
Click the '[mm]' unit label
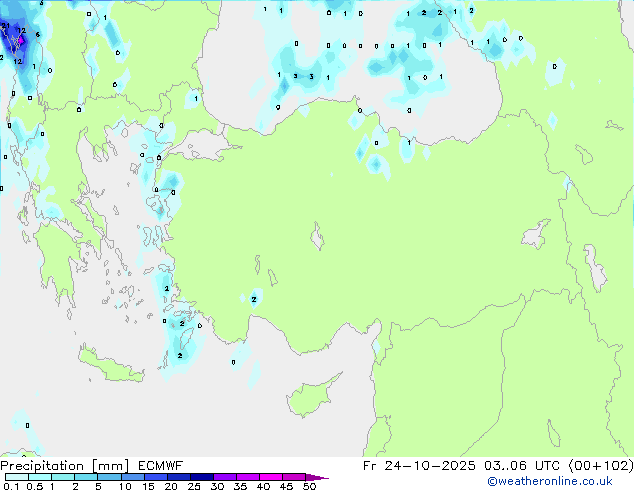coord(110,466)
